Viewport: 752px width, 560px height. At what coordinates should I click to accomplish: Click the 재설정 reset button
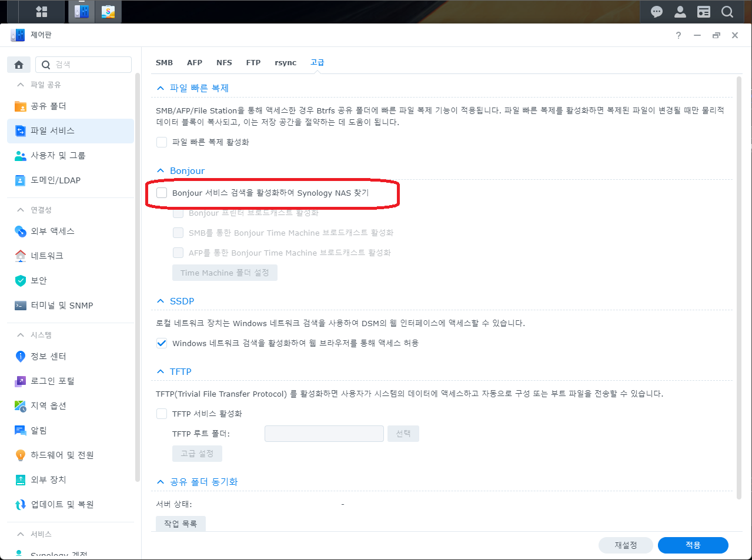tap(626, 545)
